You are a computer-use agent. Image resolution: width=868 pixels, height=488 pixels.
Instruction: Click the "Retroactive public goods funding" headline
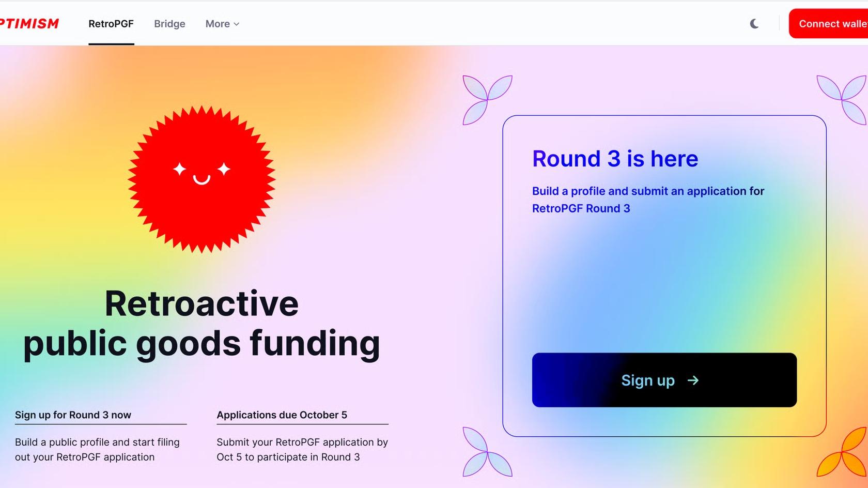coord(202,324)
